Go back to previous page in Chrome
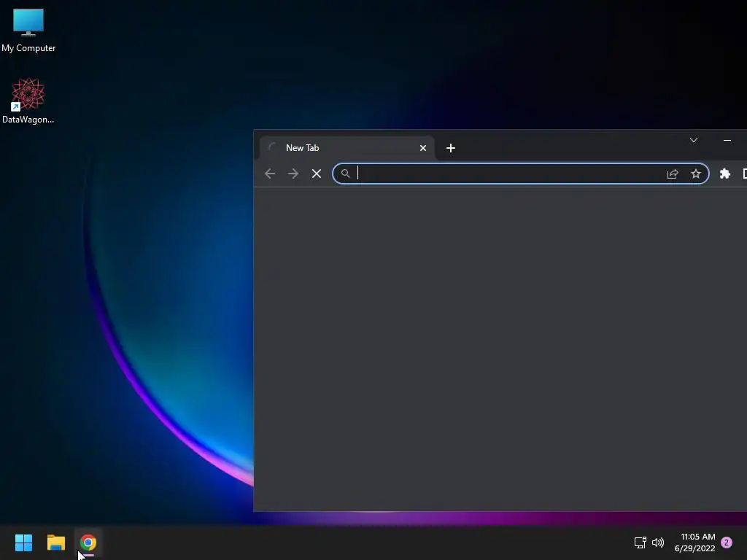Screen dimensions: 747x560 pos(270,174)
